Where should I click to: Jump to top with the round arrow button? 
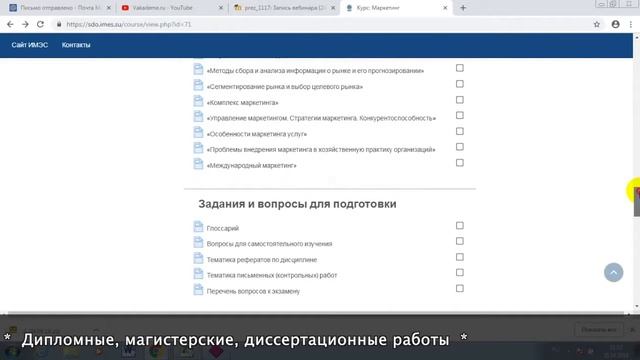click(613, 272)
